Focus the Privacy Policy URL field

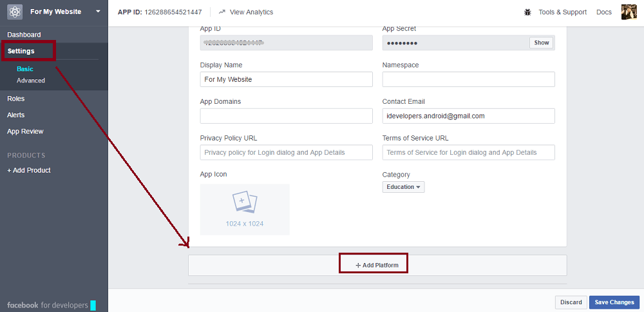[x=287, y=152]
